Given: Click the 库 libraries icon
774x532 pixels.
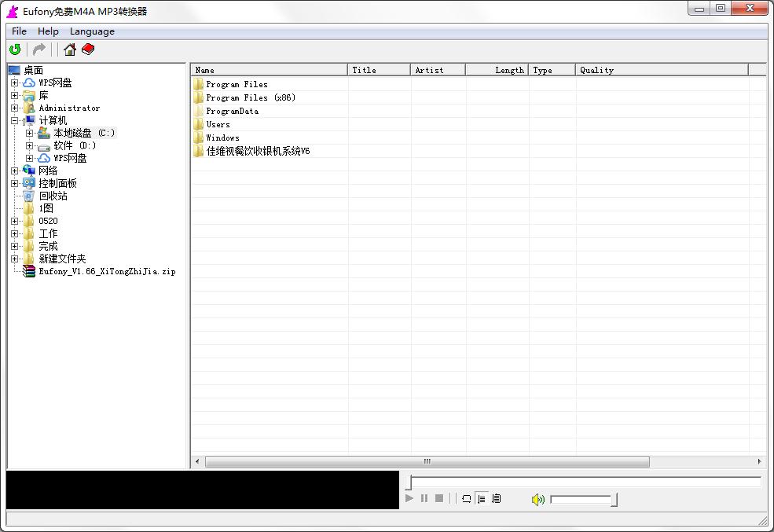Looking at the screenshot, I should (29, 95).
